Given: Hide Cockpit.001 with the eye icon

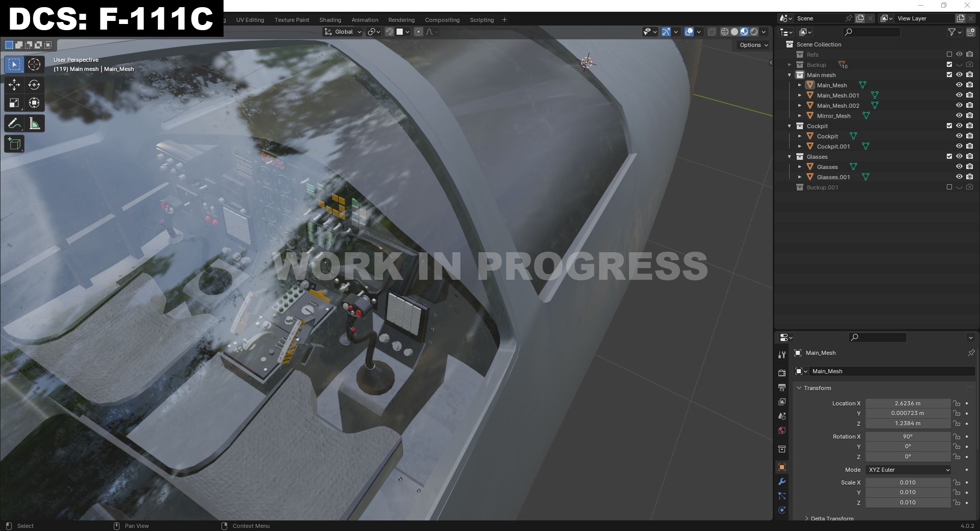Looking at the screenshot, I should click(x=959, y=146).
